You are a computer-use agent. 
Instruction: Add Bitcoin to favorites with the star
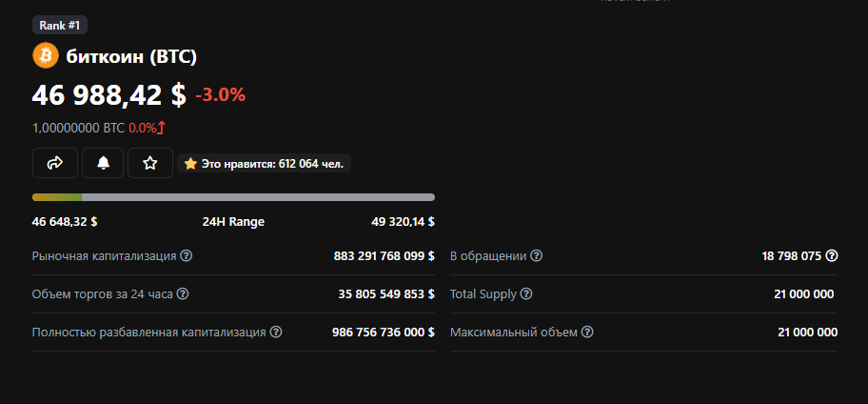coord(149,163)
